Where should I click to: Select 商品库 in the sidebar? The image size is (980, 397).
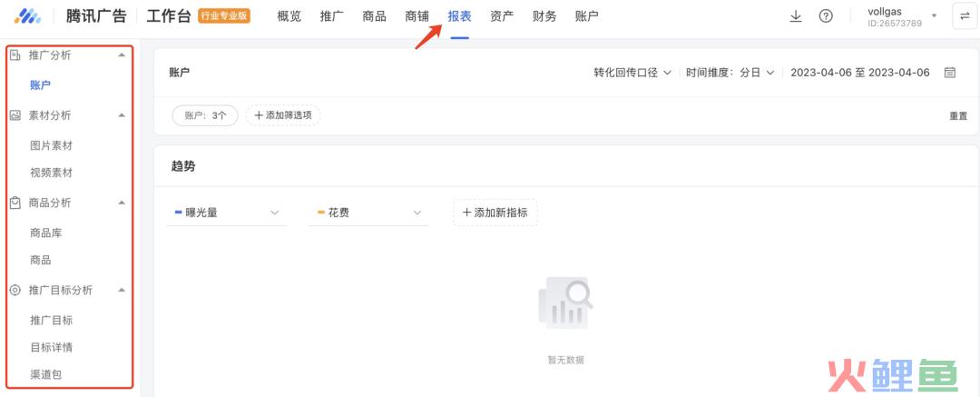click(x=46, y=233)
